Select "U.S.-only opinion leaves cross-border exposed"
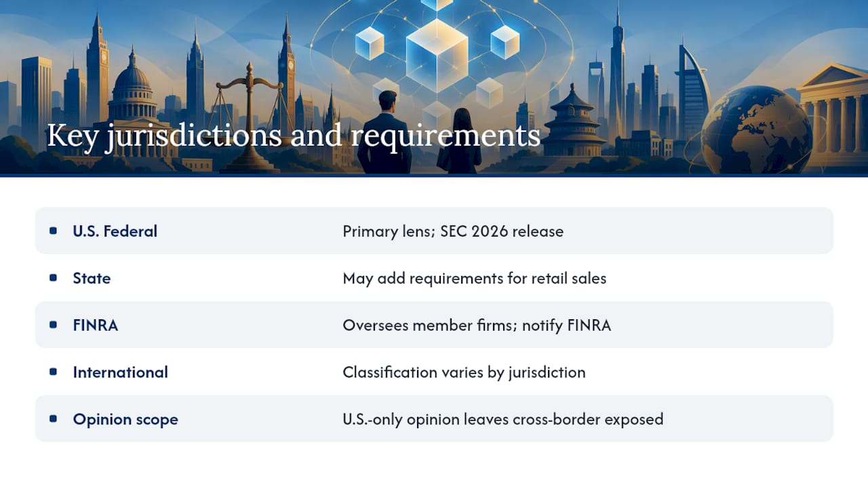The width and height of the screenshot is (868, 488). [x=503, y=419]
